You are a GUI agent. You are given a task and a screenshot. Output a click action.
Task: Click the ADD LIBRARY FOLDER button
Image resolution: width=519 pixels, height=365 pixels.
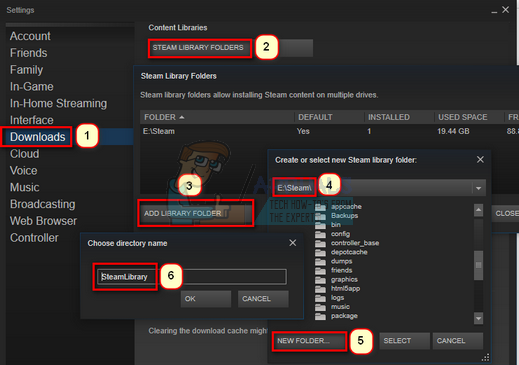click(x=195, y=213)
